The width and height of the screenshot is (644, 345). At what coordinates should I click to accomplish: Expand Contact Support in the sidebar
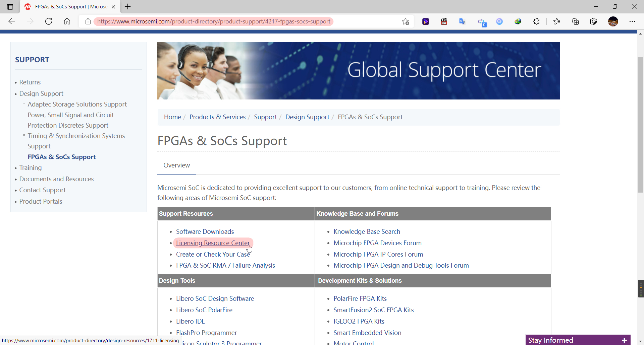click(42, 190)
